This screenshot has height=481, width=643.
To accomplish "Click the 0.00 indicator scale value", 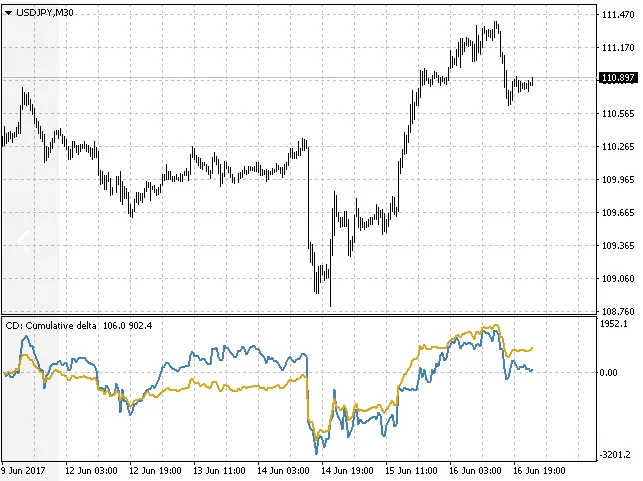I will 608,373.
